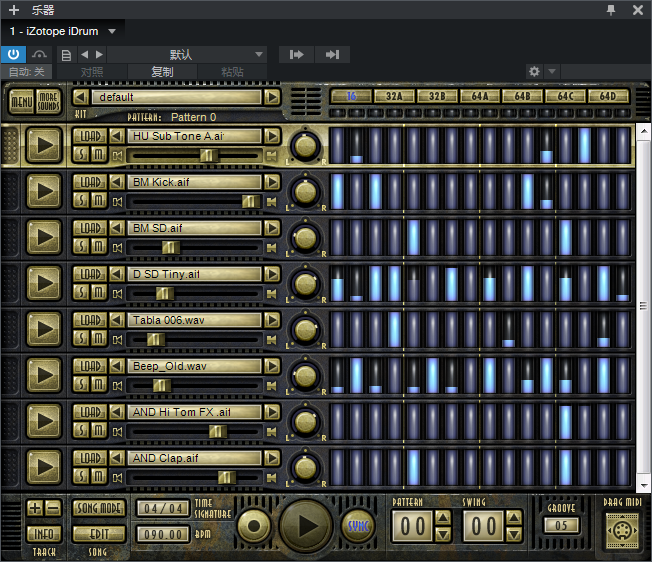Click the 090.00 BPM field
The width and height of the screenshot is (652, 562).
(x=163, y=534)
